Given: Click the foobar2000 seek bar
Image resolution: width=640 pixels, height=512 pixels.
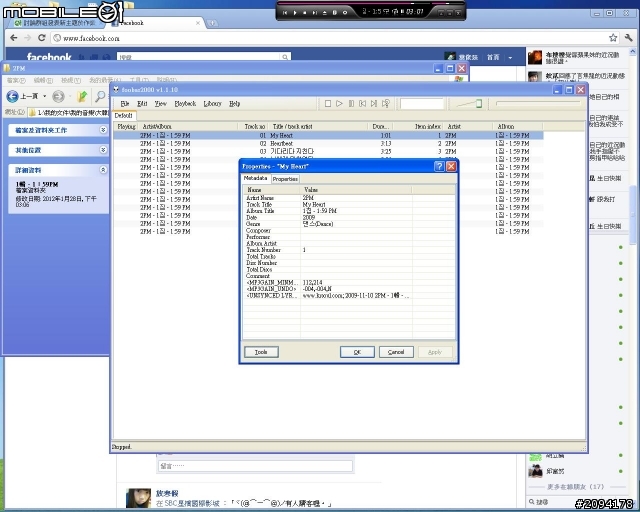Looking at the screenshot, I should 538,104.
